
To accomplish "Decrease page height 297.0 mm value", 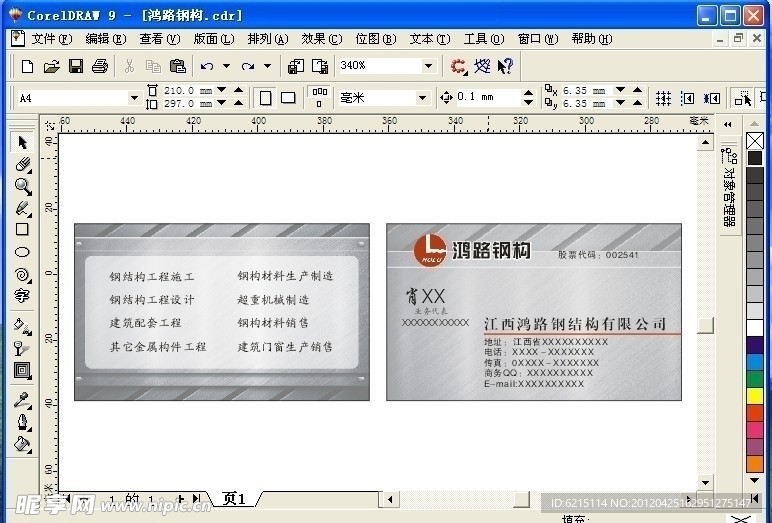I will tap(221, 103).
